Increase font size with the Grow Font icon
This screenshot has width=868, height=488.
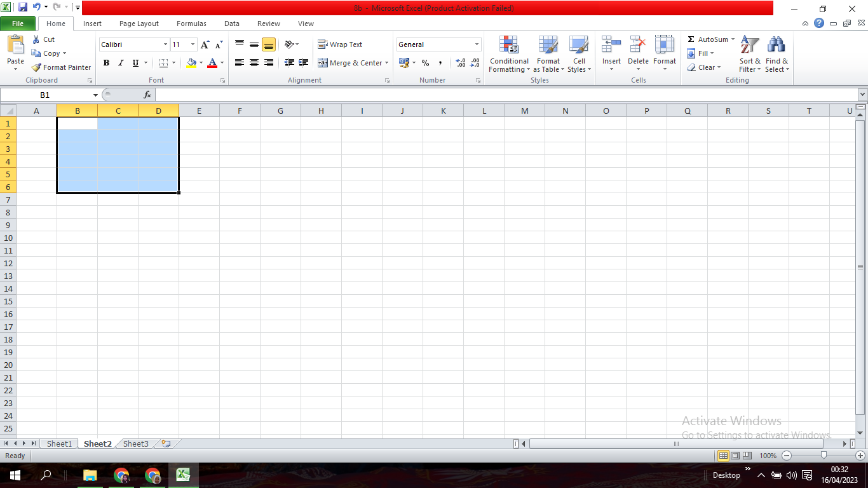click(x=205, y=44)
